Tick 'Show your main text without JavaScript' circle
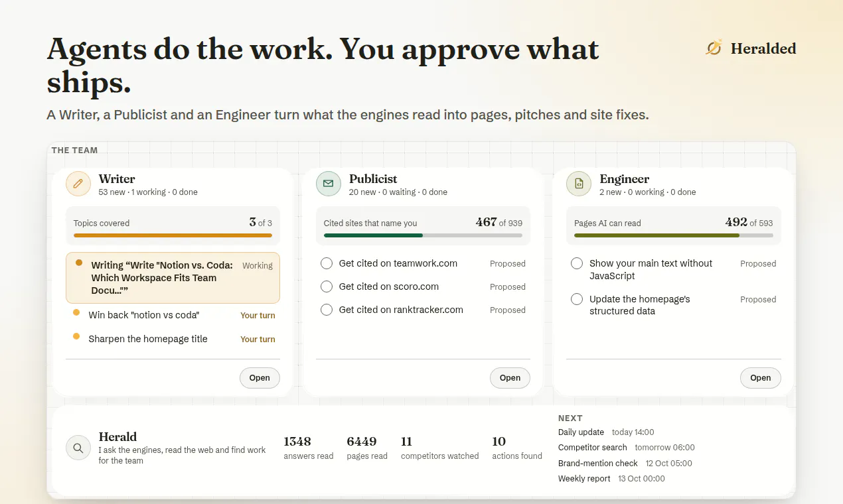This screenshot has width=843, height=504. tap(577, 263)
